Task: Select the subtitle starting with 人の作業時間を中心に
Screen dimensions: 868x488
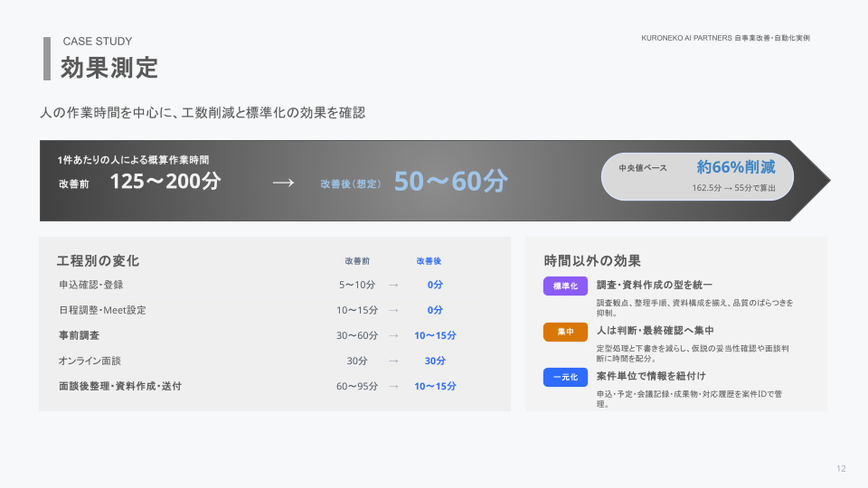Action: [x=203, y=113]
